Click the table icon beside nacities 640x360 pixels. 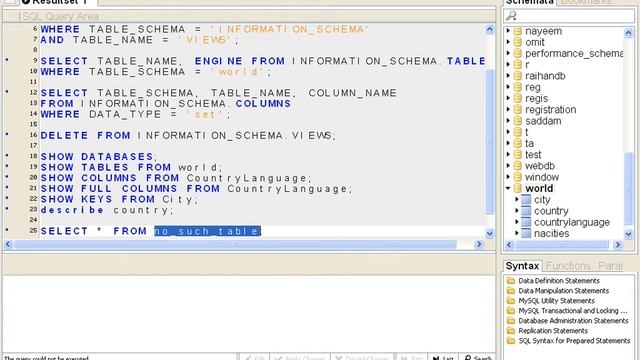(x=527, y=233)
